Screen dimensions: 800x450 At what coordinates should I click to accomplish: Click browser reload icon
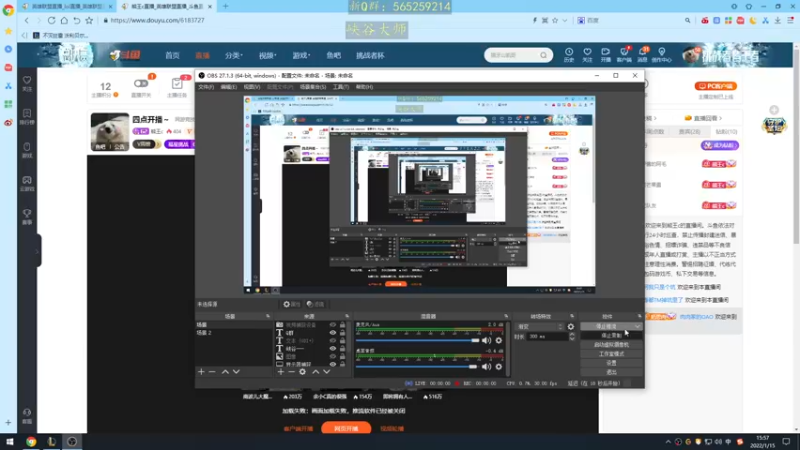(x=52, y=20)
